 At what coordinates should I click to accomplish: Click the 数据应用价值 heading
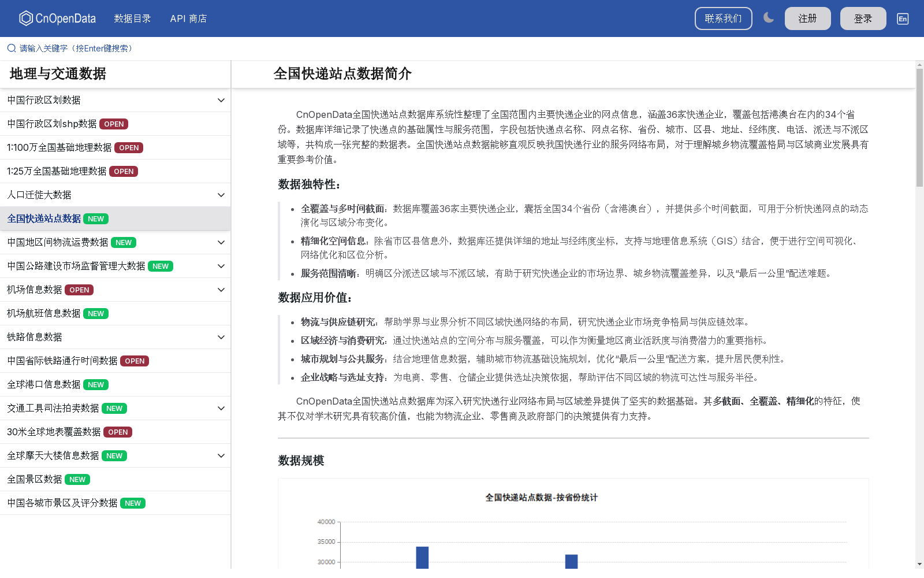coord(315,297)
